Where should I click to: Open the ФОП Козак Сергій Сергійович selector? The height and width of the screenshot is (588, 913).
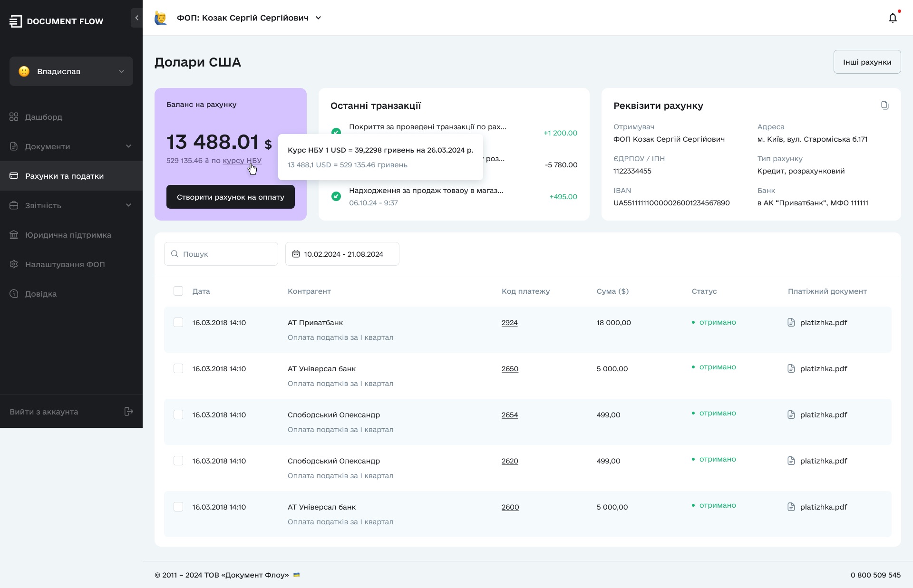click(x=249, y=18)
